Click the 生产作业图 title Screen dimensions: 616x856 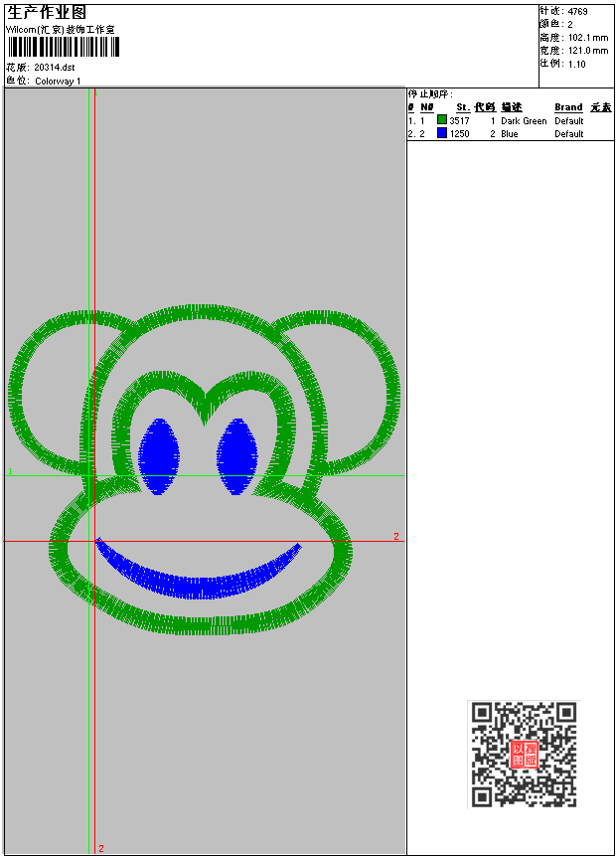(47, 13)
